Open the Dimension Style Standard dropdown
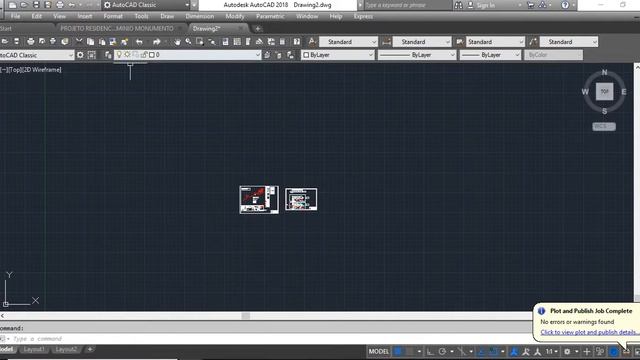640x360 pixels. pyautogui.click(x=422, y=42)
